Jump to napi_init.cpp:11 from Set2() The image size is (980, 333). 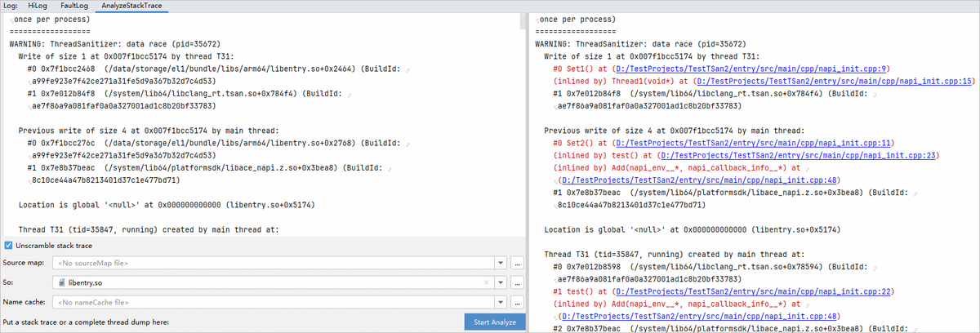point(746,143)
